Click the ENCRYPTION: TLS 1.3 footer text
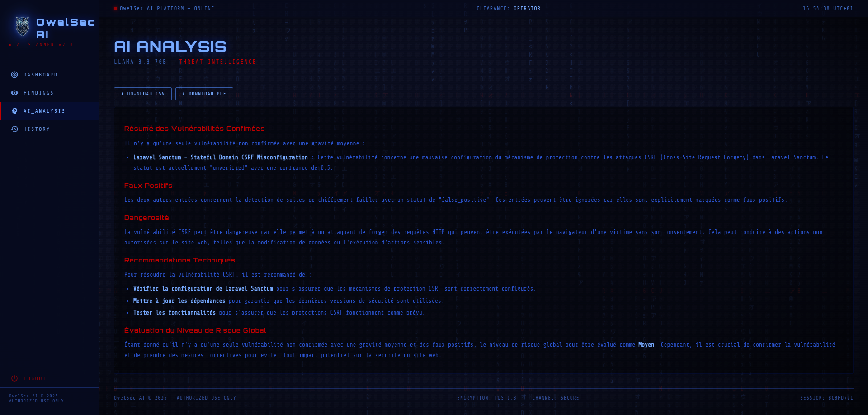Screen dimensions: 868x415 tap(486, 398)
